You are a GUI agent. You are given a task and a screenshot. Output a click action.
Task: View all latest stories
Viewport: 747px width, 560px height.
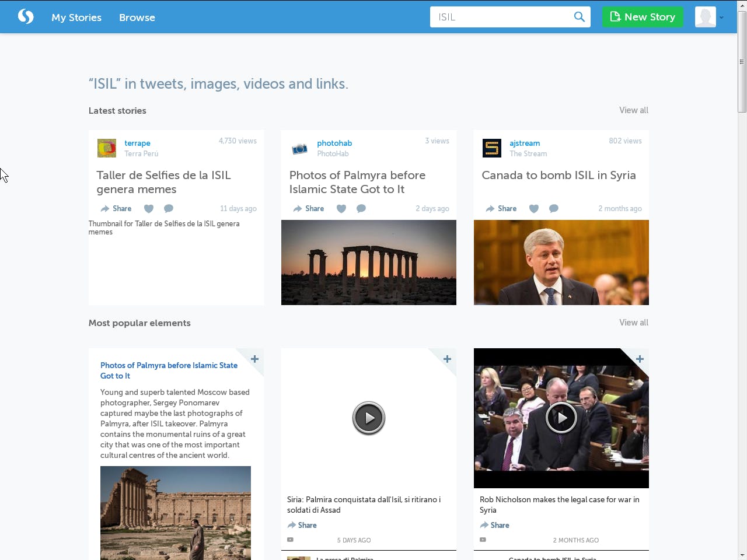click(x=633, y=110)
